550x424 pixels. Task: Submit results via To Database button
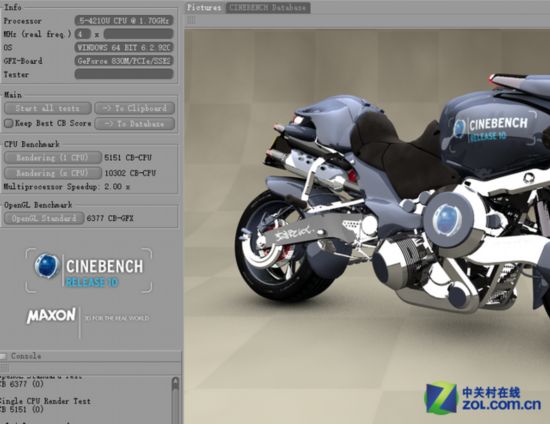[x=135, y=123]
